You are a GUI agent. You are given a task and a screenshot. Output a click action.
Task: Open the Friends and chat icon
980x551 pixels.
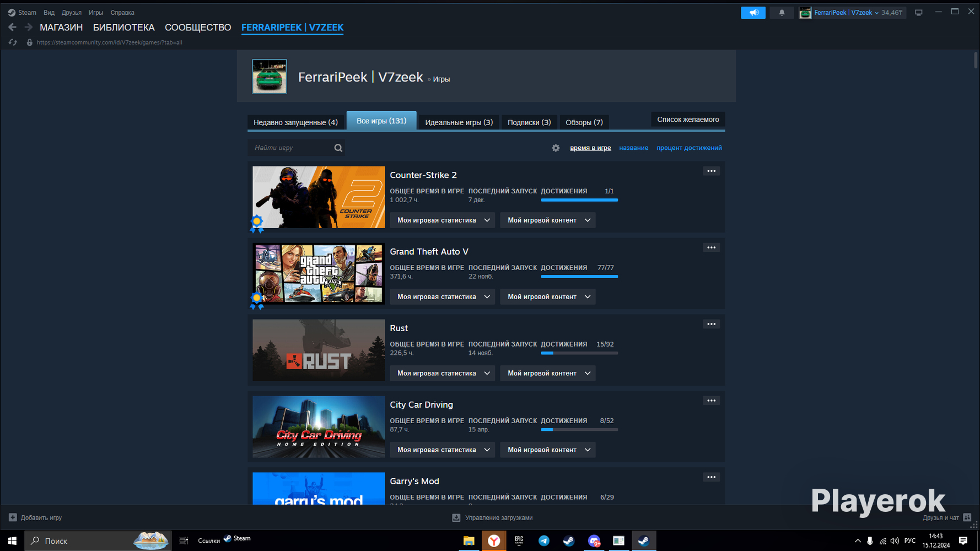point(967,517)
